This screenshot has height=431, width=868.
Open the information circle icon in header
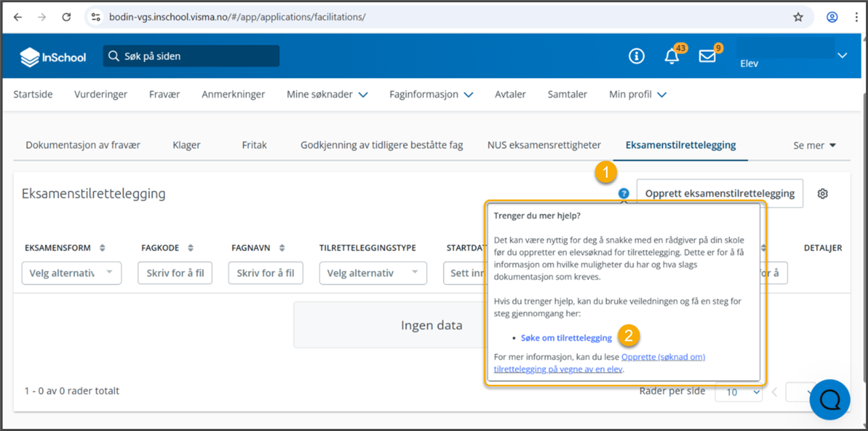coord(637,56)
